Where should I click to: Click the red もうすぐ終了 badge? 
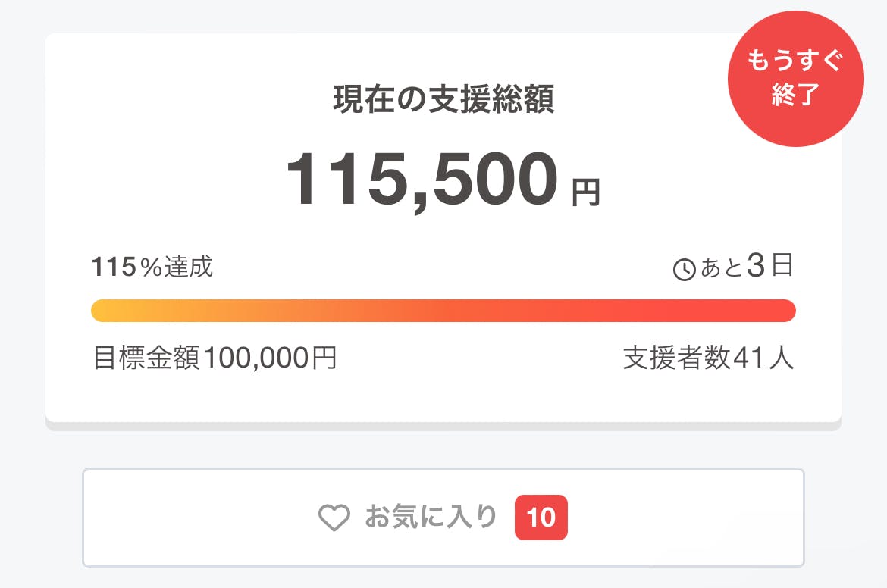795,79
